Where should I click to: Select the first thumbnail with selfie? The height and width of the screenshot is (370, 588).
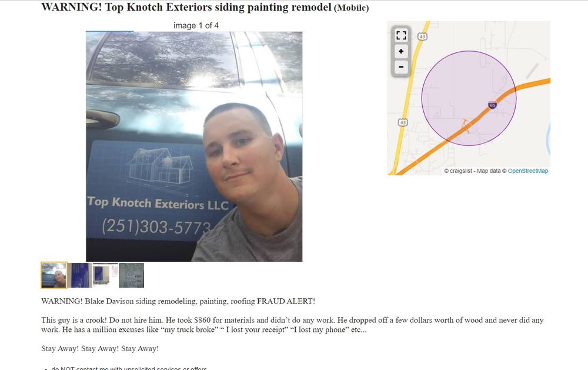[54, 275]
